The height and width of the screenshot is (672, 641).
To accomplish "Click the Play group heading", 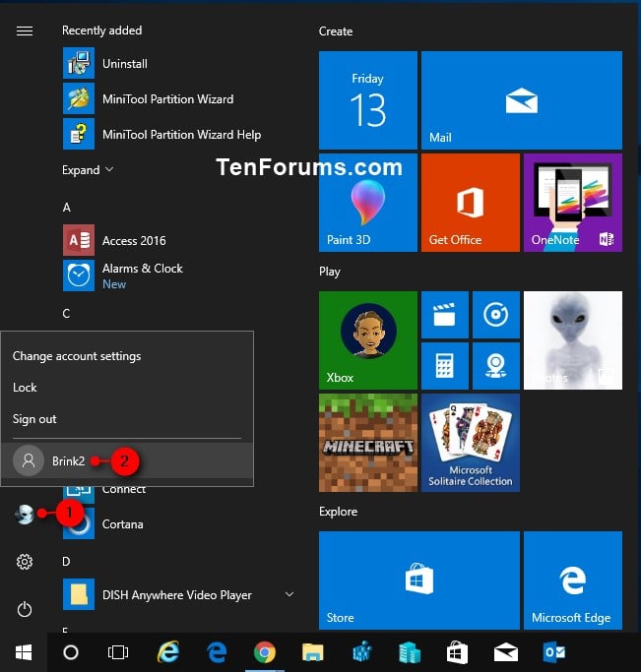I will click(330, 272).
